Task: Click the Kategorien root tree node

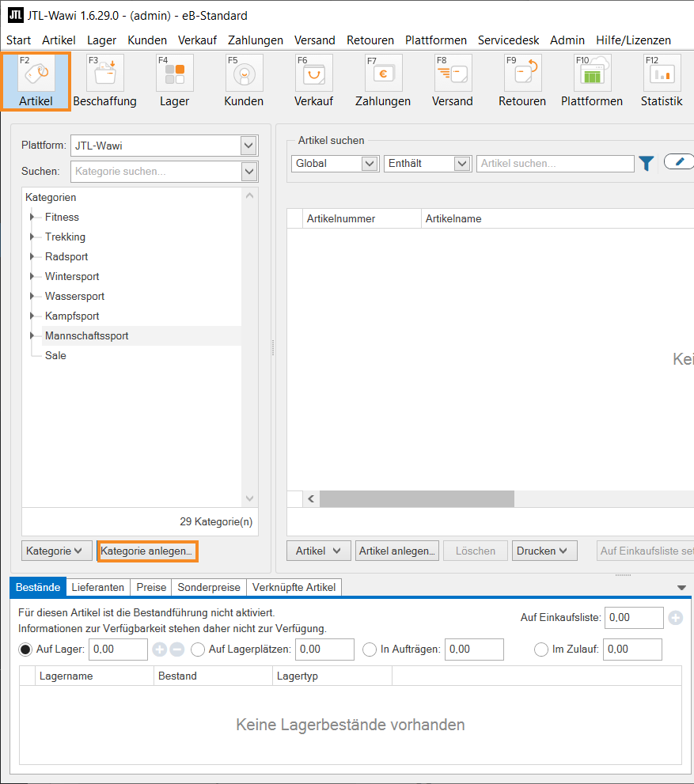Action: (x=51, y=198)
